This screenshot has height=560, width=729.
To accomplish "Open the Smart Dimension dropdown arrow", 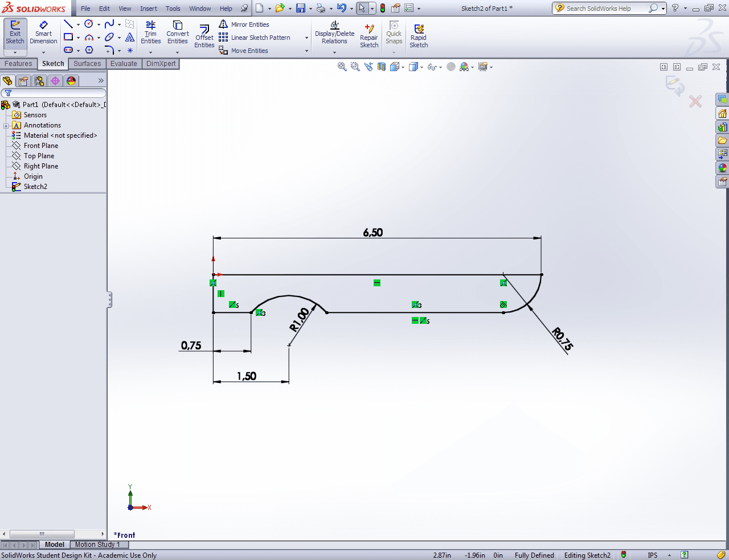I will [x=43, y=52].
